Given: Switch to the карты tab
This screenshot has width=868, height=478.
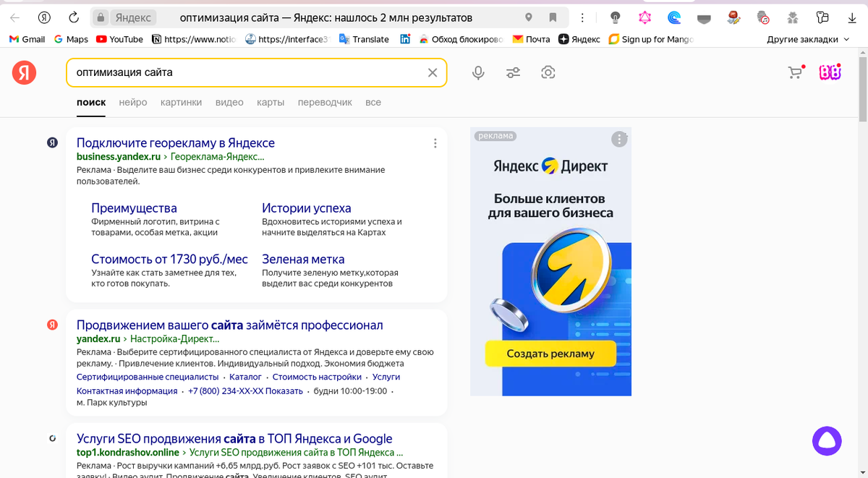Looking at the screenshot, I should pyautogui.click(x=271, y=103).
